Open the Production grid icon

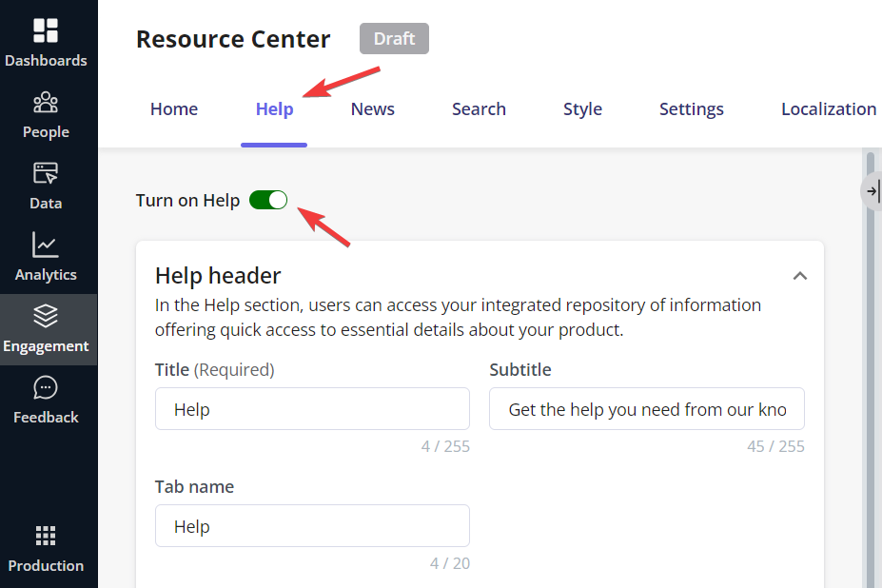coord(46,536)
